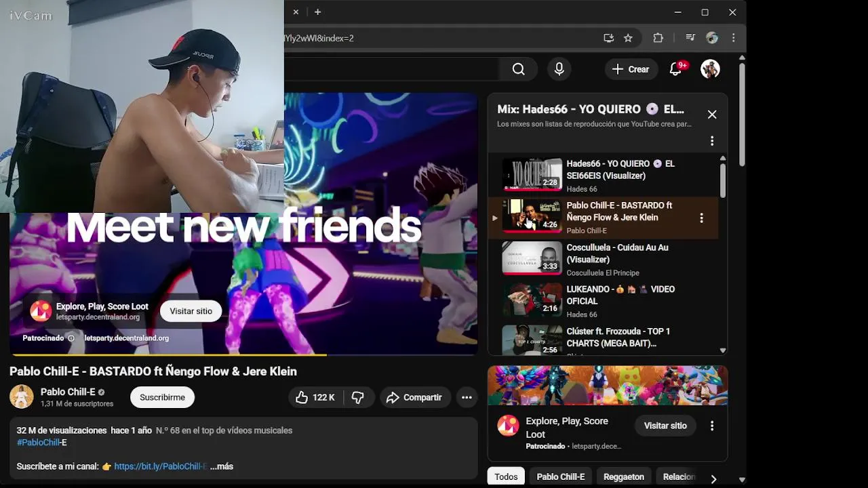This screenshot has width=868, height=488.
Task: Click Visitar sitio on video ad overlay
Action: click(191, 311)
